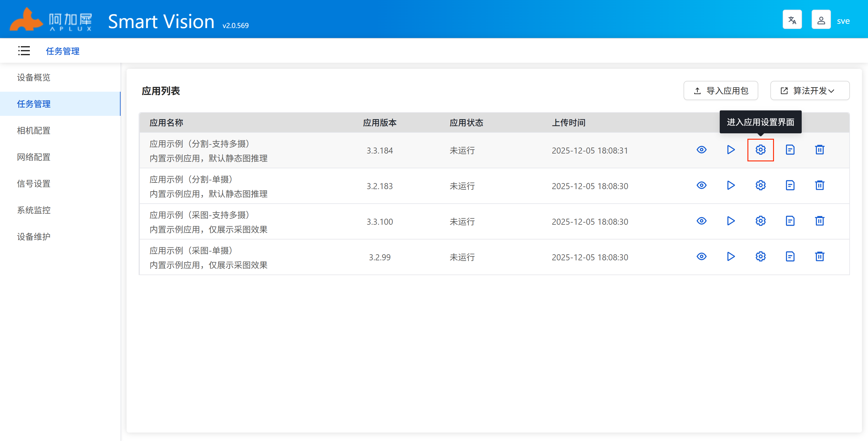This screenshot has height=441, width=868.
Task: Go to 系统监控 sidebar item
Action: (x=34, y=210)
